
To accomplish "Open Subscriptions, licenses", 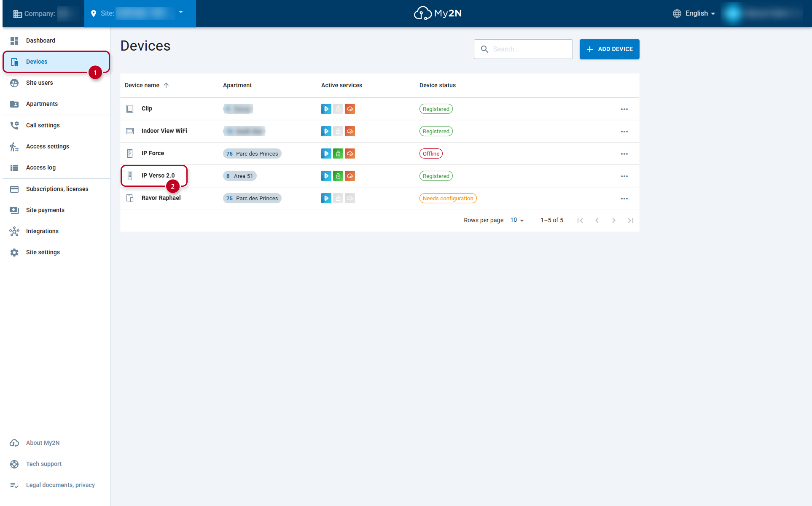I will pos(56,189).
